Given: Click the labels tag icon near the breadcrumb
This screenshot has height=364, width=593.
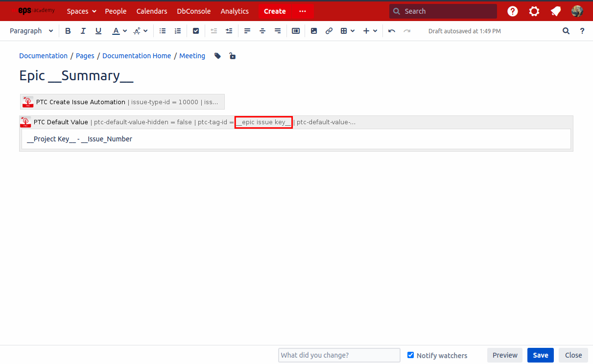Looking at the screenshot, I should (x=217, y=56).
